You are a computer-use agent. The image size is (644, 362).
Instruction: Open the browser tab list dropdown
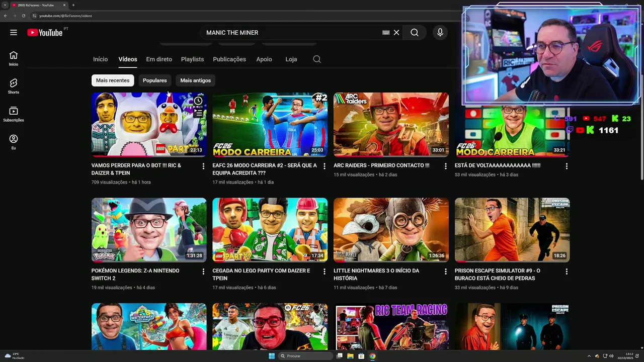tap(5, 5)
